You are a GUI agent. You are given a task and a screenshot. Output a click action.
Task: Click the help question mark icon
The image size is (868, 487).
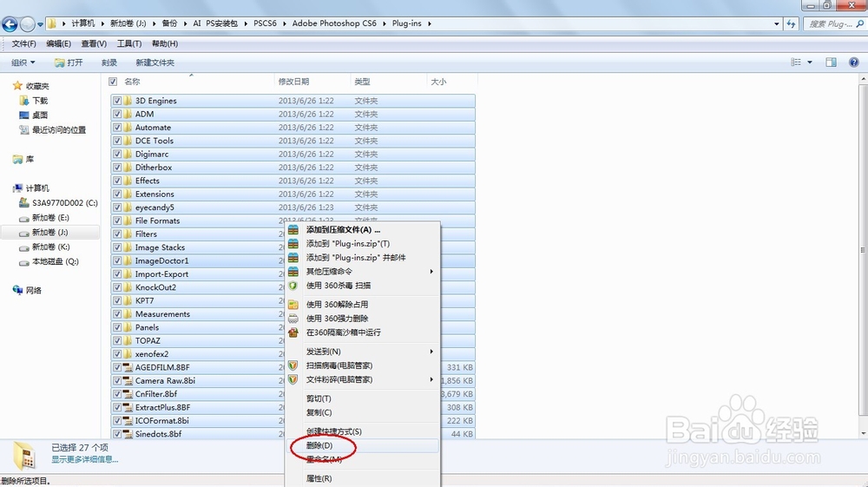[x=854, y=62]
